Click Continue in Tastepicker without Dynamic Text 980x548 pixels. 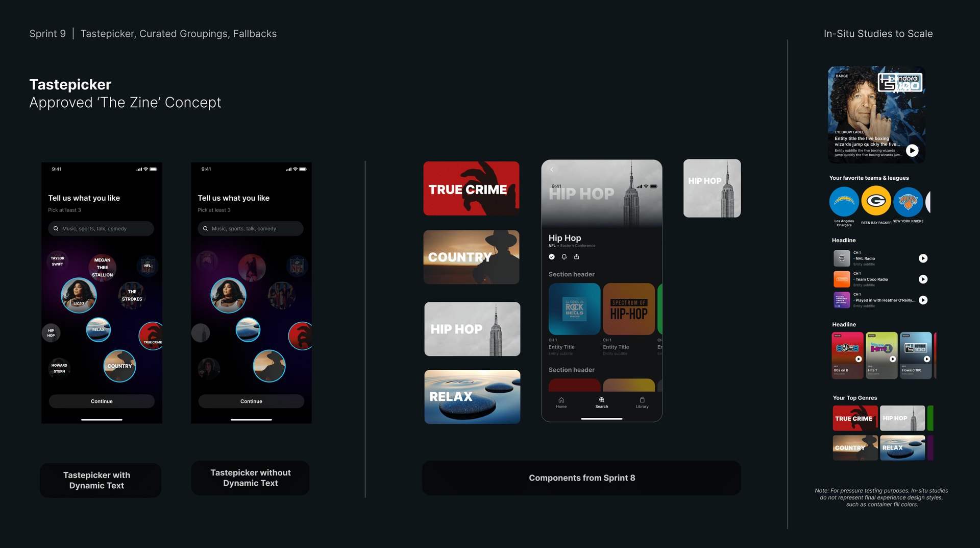coord(251,401)
